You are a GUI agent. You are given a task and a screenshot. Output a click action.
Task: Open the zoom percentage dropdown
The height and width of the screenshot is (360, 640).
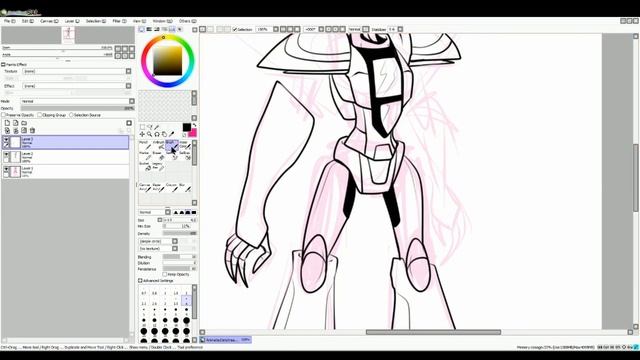click(x=276, y=29)
